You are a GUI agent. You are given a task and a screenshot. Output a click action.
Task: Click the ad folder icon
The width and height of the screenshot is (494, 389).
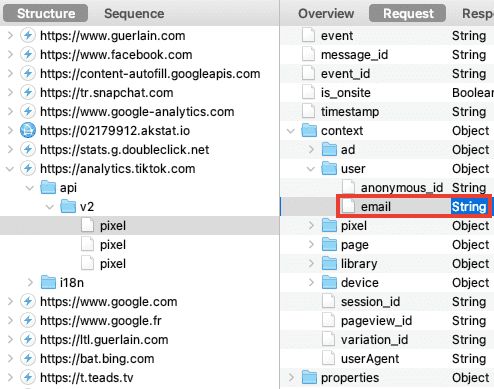tap(329, 149)
